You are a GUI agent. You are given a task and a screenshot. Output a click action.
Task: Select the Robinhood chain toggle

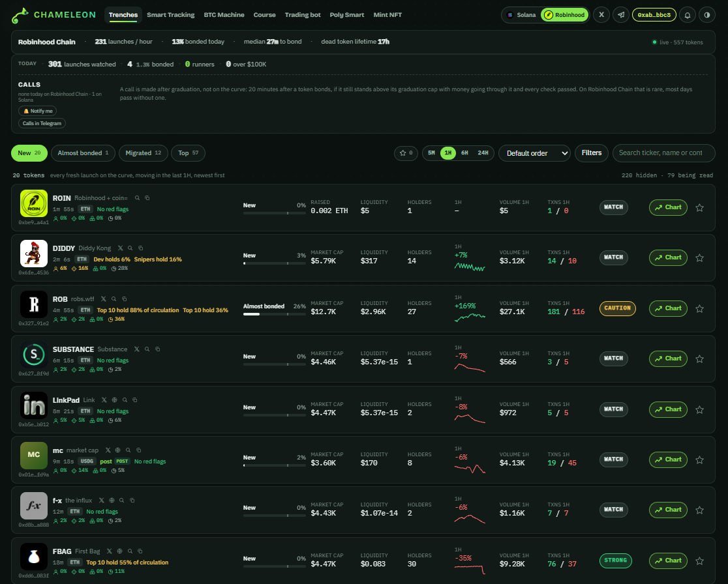pyautogui.click(x=564, y=15)
